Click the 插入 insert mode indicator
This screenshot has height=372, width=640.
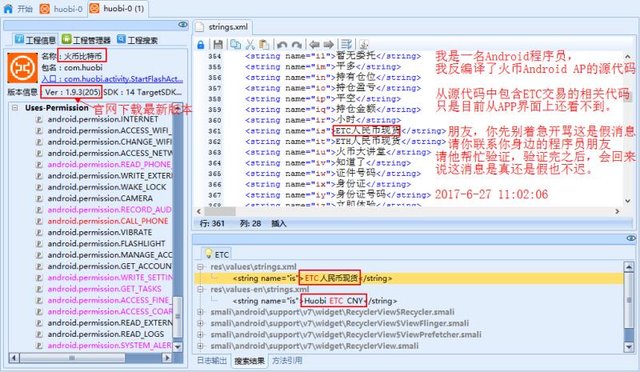[279, 223]
